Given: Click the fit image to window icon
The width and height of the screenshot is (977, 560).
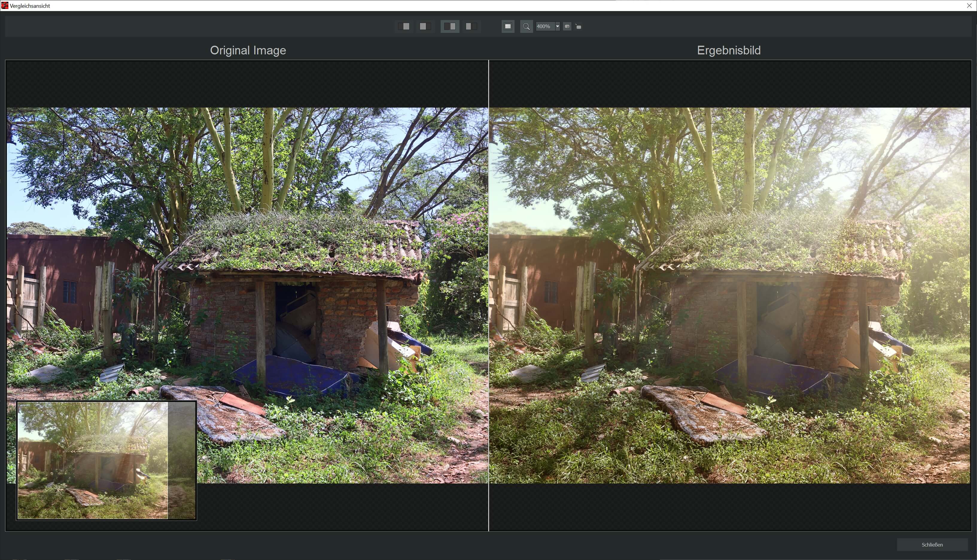Looking at the screenshot, I should point(508,26).
